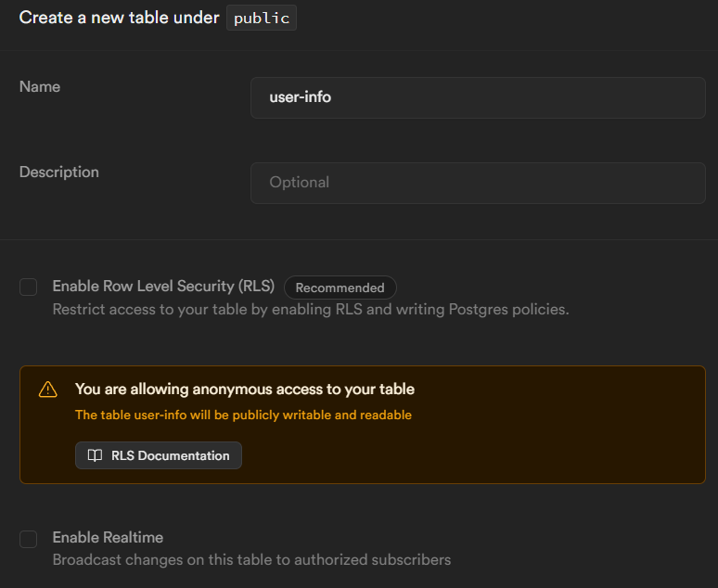The width and height of the screenshot is (718, 588).
Task: Click the user-info text in Name field
Action: tap(300, 97)
